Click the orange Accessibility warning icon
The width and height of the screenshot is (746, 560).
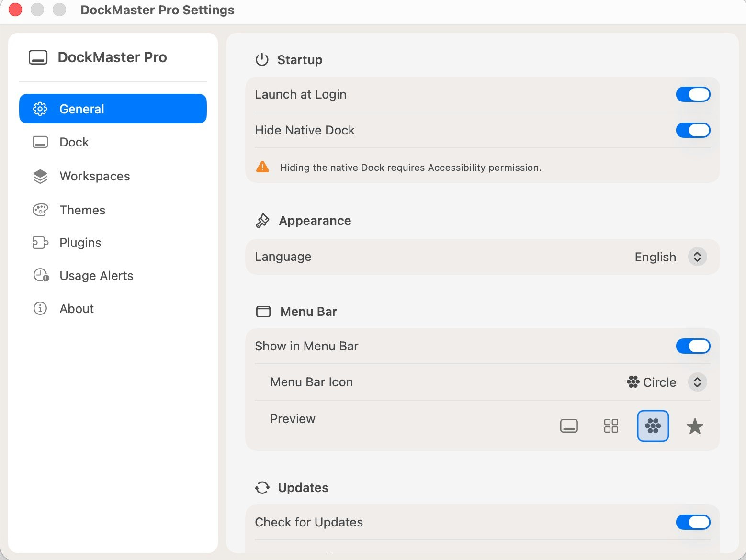262,167
